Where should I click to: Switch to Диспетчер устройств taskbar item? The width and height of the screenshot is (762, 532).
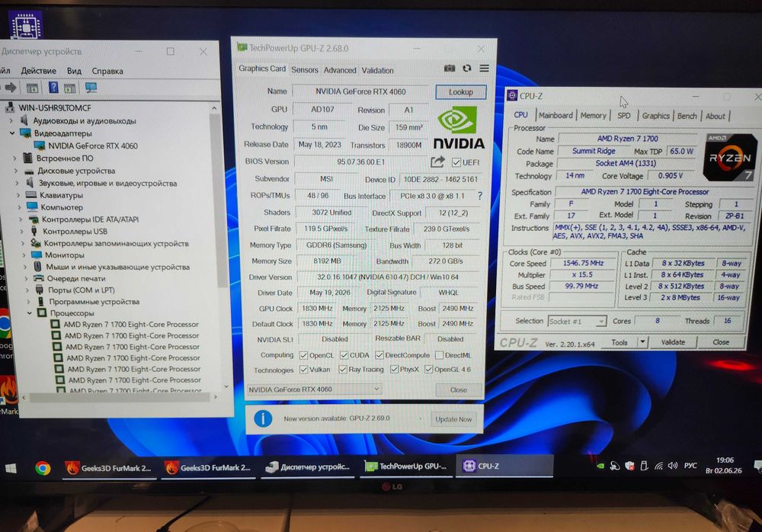tap(308, 467)
